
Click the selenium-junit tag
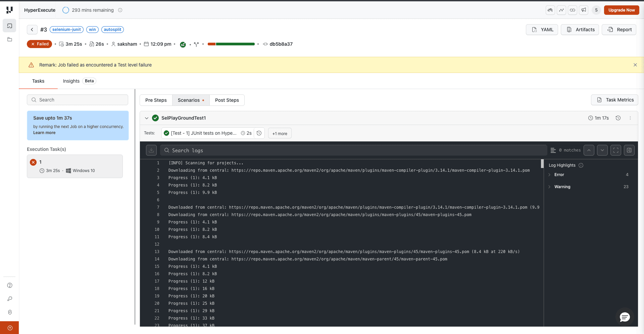click(x=66, y=30)
